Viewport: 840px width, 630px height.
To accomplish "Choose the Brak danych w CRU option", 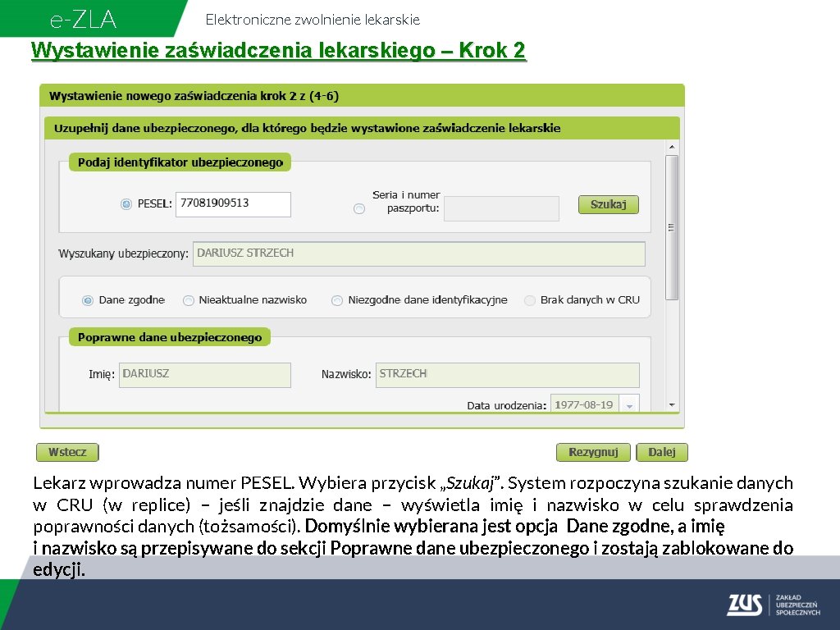I will coord(529,300).
